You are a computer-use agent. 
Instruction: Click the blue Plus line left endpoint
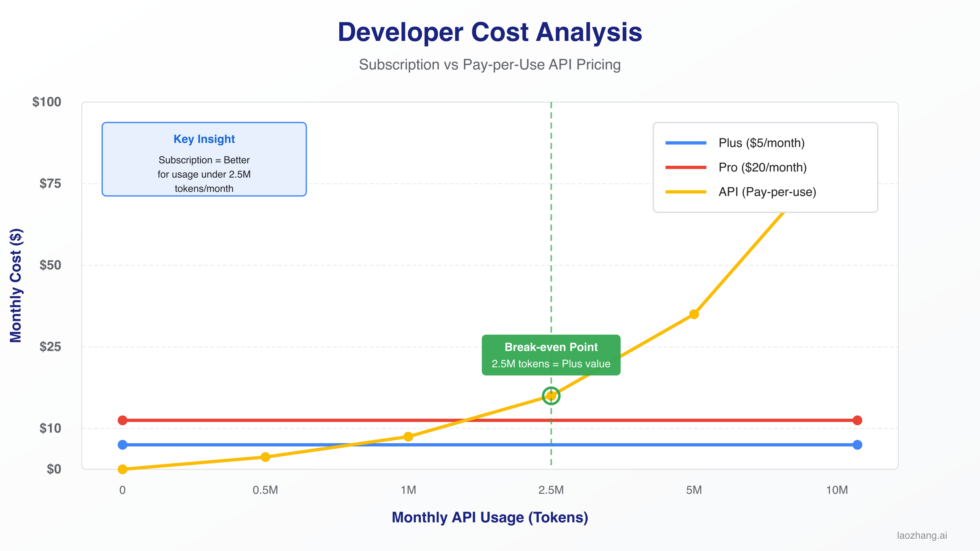[122, 444]
